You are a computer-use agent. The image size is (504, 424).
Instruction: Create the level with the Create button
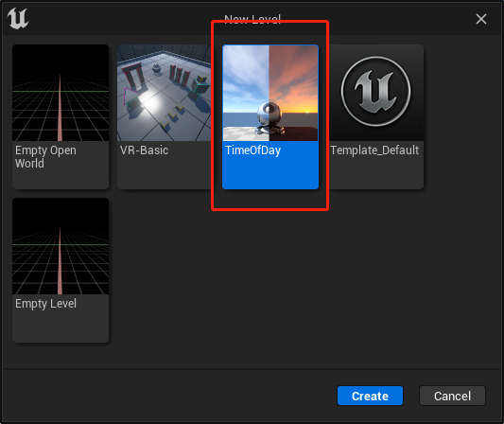pyautogui.click(x=370, y=396)
